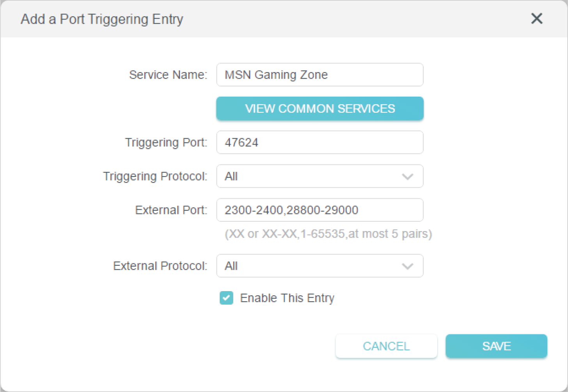Click the port format hint text
568x392 pixels.
click(328, 234)
